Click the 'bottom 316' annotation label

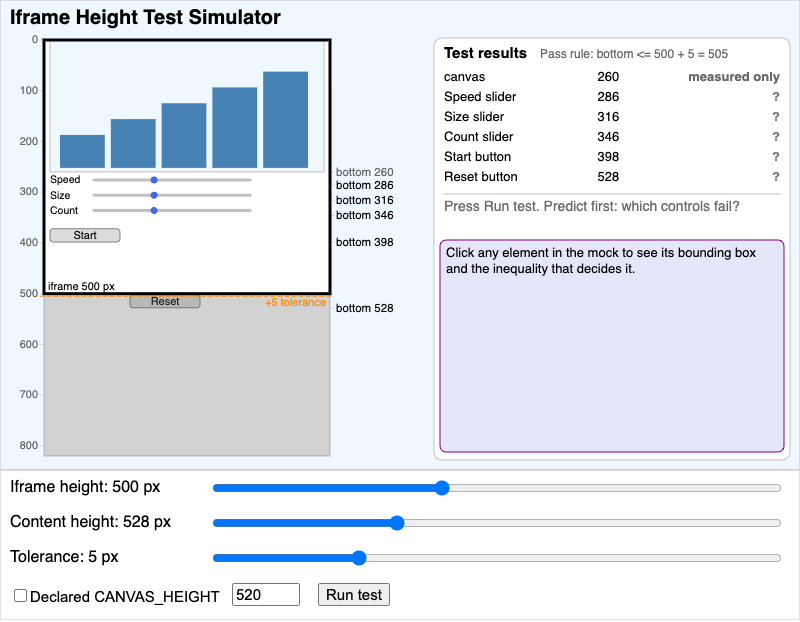click(364, 200)
